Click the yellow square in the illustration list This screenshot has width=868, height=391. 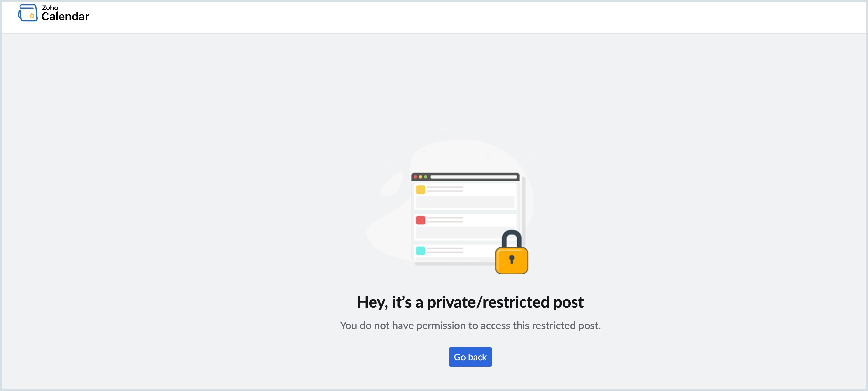(420, 190)
